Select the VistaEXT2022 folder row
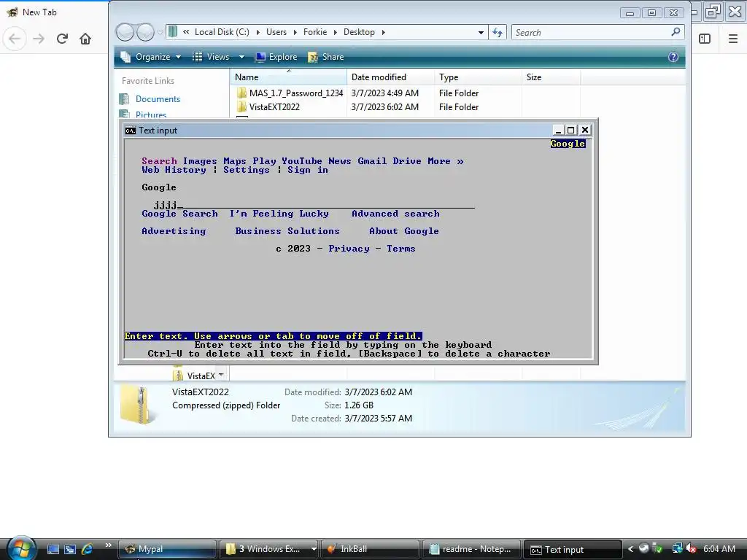747x560 pixels. click(274, 107)
